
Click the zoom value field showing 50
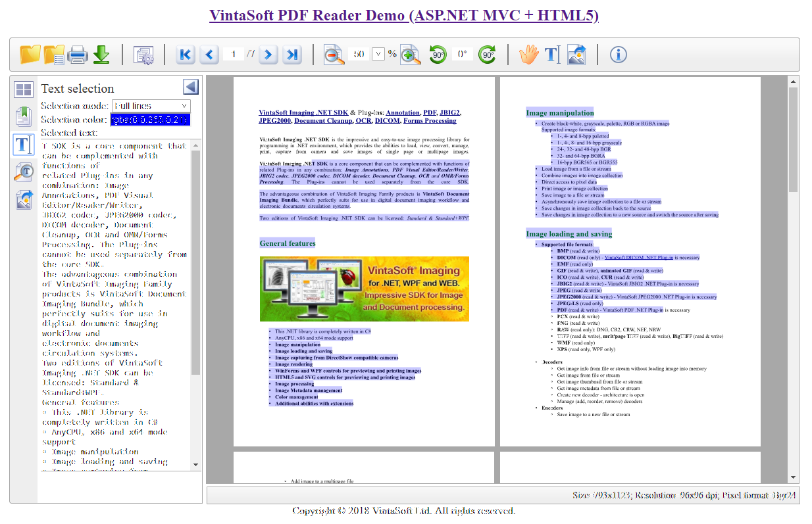point(359,55)
